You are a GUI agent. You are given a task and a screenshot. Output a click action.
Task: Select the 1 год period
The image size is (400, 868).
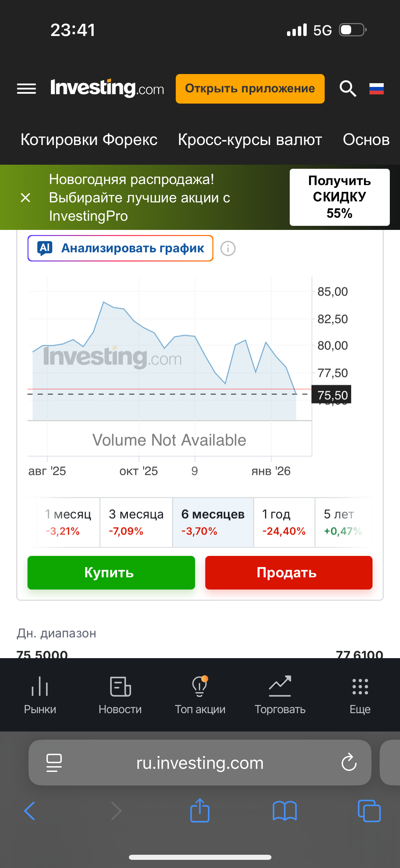pos(284,522)
